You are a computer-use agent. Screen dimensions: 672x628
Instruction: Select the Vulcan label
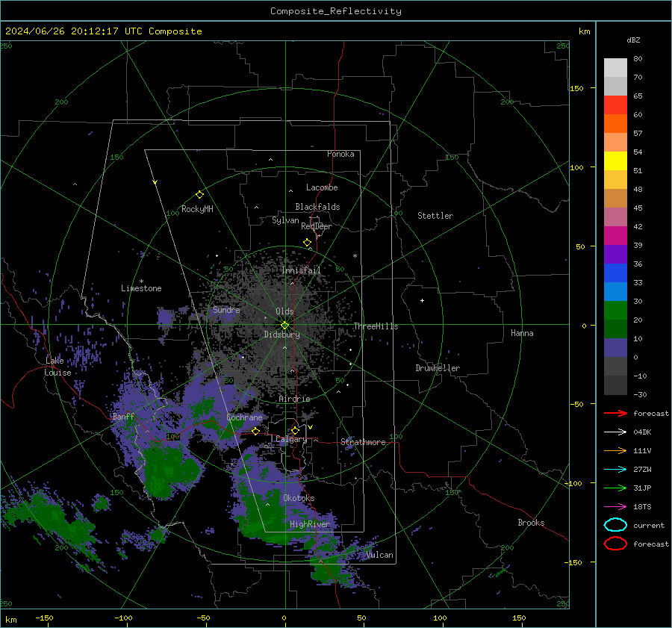[x=380, y=555]
